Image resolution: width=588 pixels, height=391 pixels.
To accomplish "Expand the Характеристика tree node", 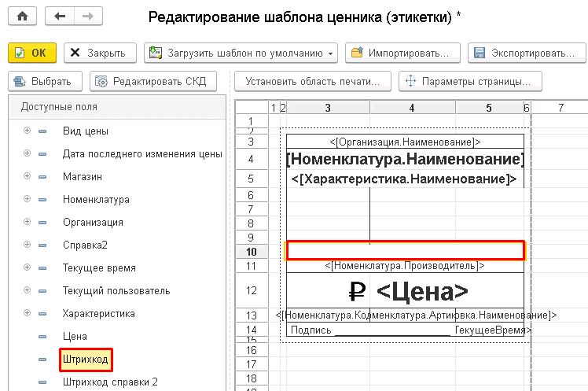I will pyautogui.click(x=28, y=313).
